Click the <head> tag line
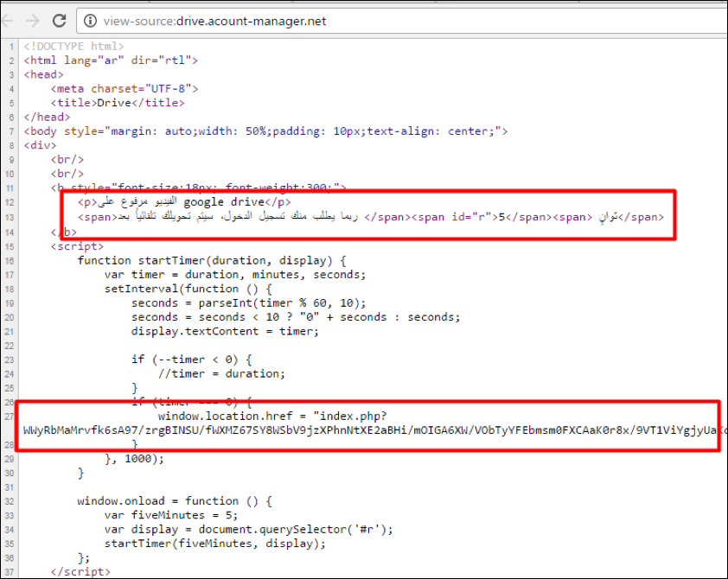This screenshot has height=579, width=728. [x=43, y=74]
